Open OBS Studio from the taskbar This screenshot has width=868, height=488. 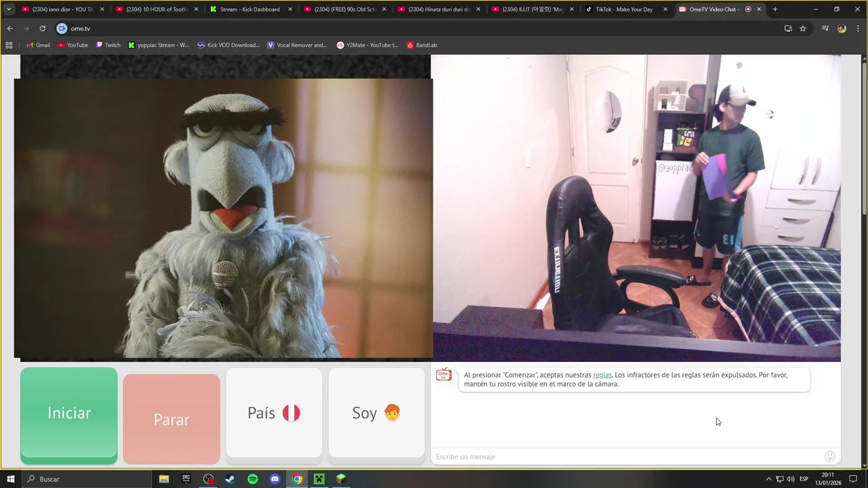point(208,479)
